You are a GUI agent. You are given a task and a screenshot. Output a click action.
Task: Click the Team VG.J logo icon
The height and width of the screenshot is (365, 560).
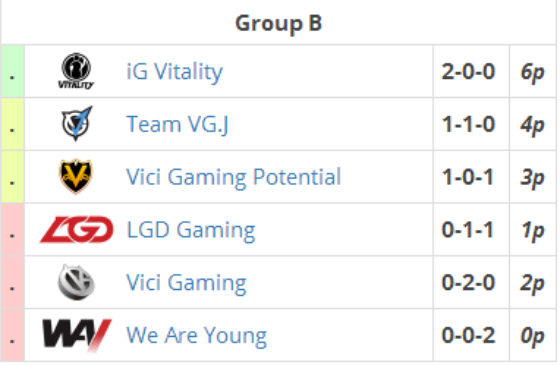click(x=77, y=124)
